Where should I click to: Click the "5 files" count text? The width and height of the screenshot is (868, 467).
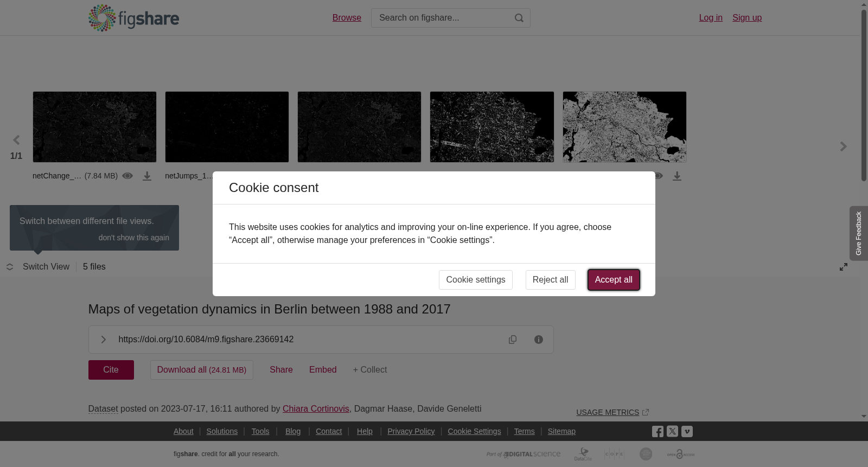94,267
